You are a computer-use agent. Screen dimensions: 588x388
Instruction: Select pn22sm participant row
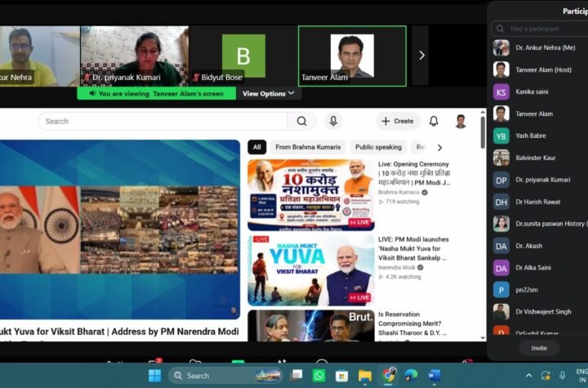(539, 290)
